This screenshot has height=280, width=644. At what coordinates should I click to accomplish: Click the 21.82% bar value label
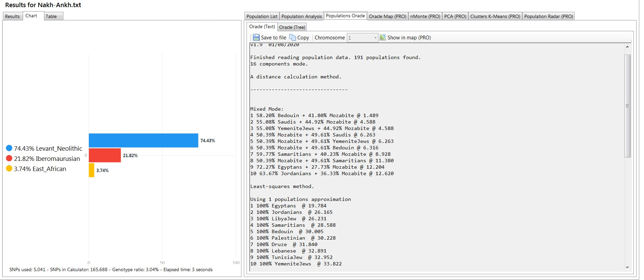[x=130, y=155]
